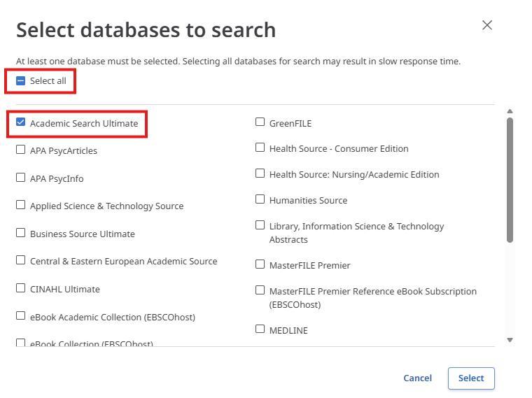Check the APA PsycArticles checkbox

(21, 150)
